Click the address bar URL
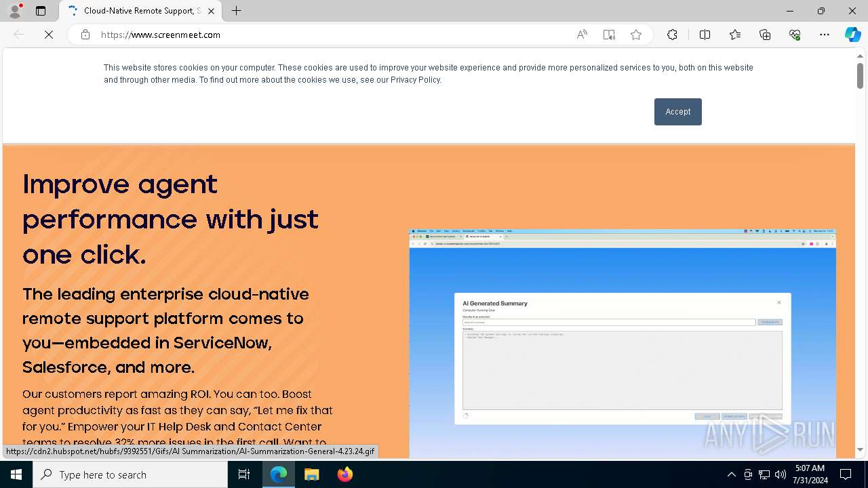This screenshot has height=488, width=868. pyautogui.click(x=161, y=35)
